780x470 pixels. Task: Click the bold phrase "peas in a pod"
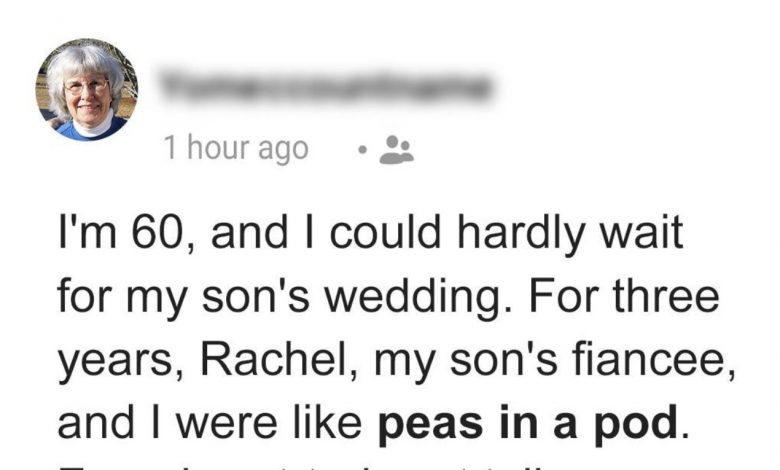(534, 424)
